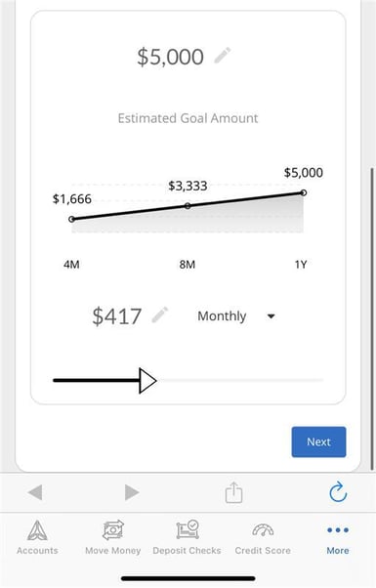The width and height of the screenshot is (376, 588).
Task: Edit the $5,000 goal amount pencil icon
Action: coord(223,56)
